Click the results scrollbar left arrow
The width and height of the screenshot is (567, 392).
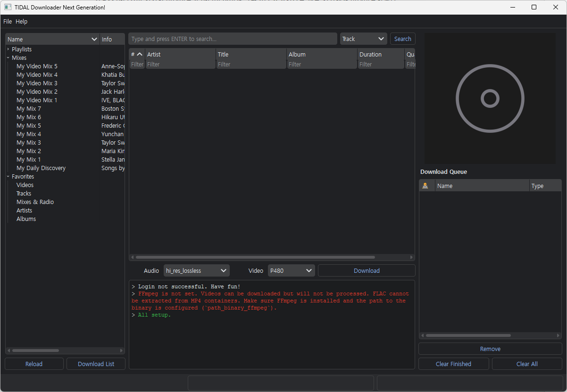(x=132, y=257)
